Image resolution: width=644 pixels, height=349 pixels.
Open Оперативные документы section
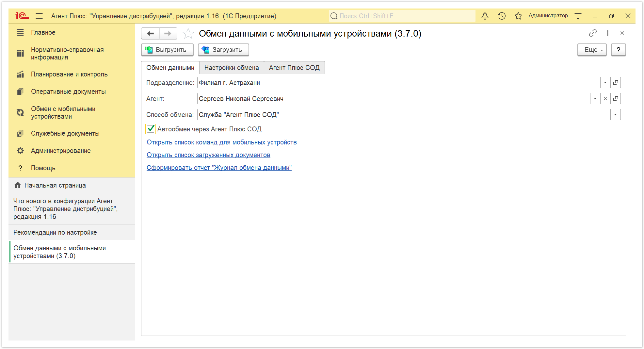pos(68,91)
